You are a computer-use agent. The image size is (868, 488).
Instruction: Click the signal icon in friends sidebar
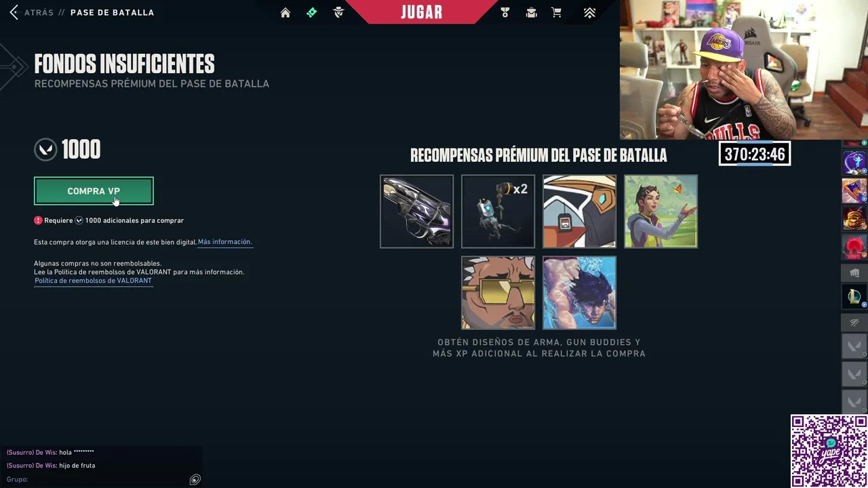tap(854, 323)
